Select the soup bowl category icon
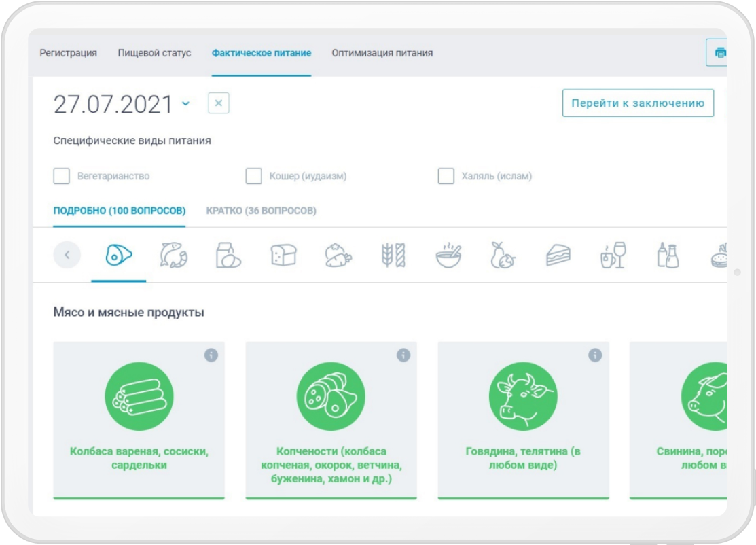The image size is (756, 545). [x=448, y=255]
